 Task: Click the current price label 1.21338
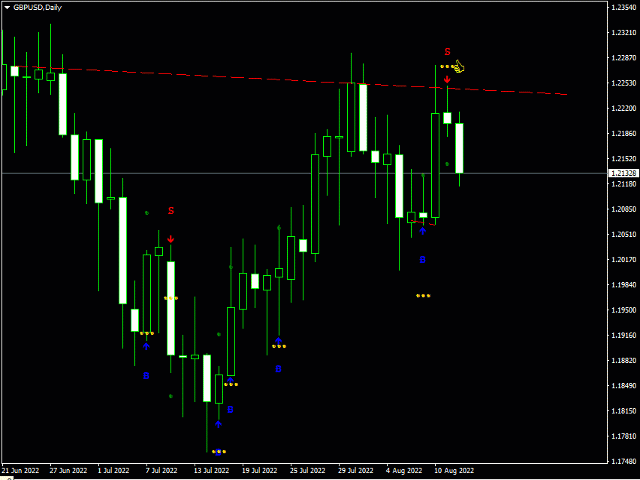(622, 173)
